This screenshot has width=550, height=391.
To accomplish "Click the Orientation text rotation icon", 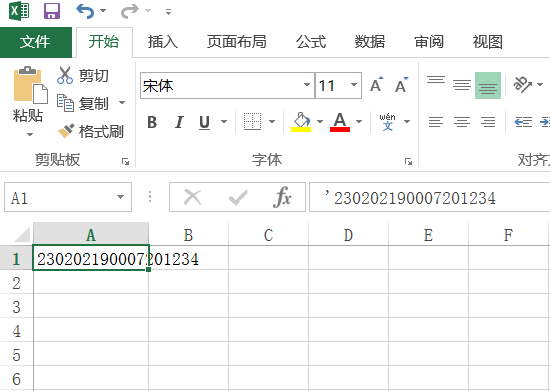I will [522, 85].
